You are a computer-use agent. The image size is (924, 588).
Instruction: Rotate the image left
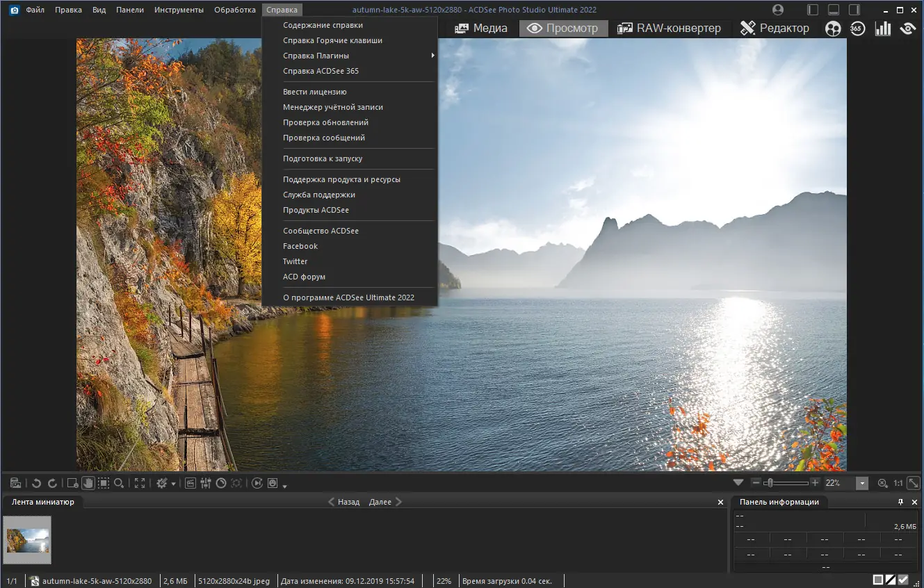pos(37,483)
